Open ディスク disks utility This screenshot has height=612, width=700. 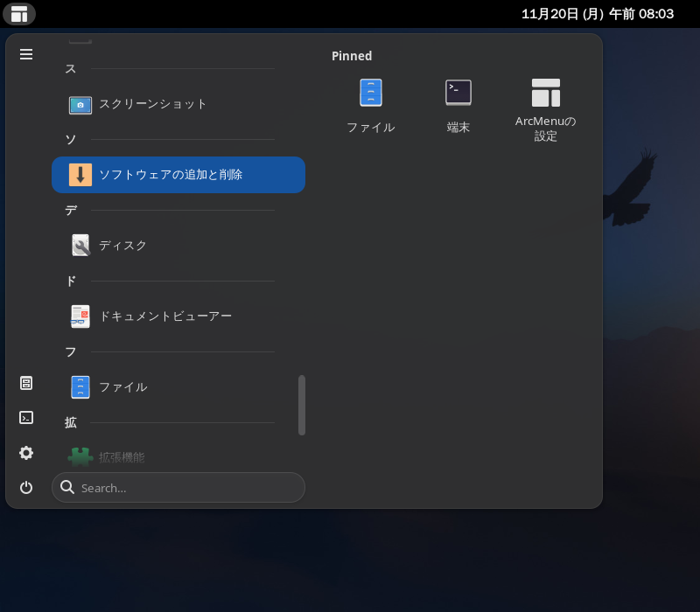point(178,246)
